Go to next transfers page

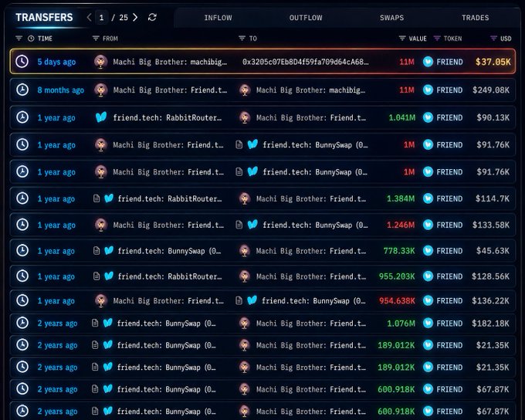(135, 18)
